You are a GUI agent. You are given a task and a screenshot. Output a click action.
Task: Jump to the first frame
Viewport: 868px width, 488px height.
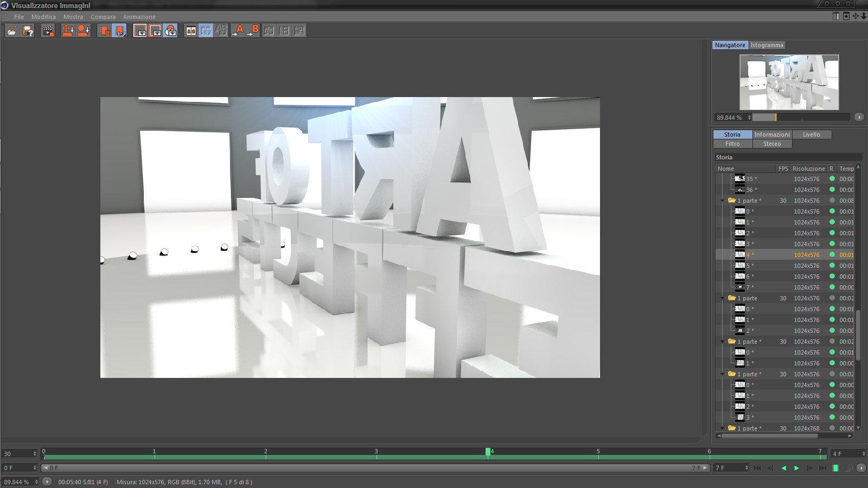point(757,468)
